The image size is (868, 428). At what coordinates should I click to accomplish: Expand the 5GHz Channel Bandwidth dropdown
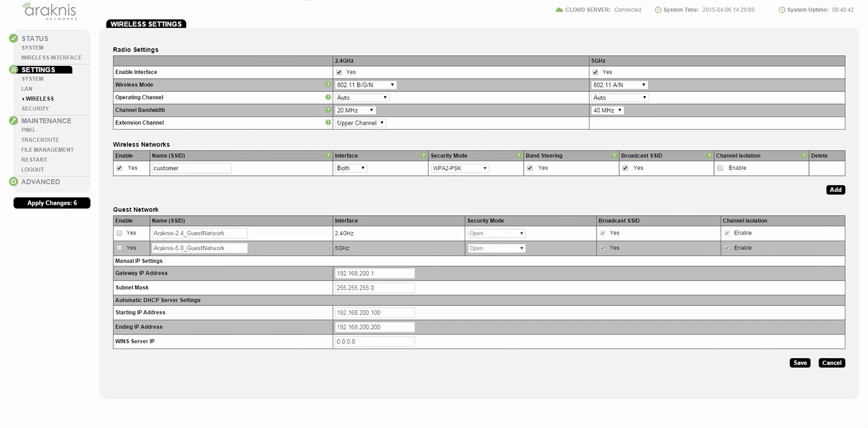coord(607,110)
